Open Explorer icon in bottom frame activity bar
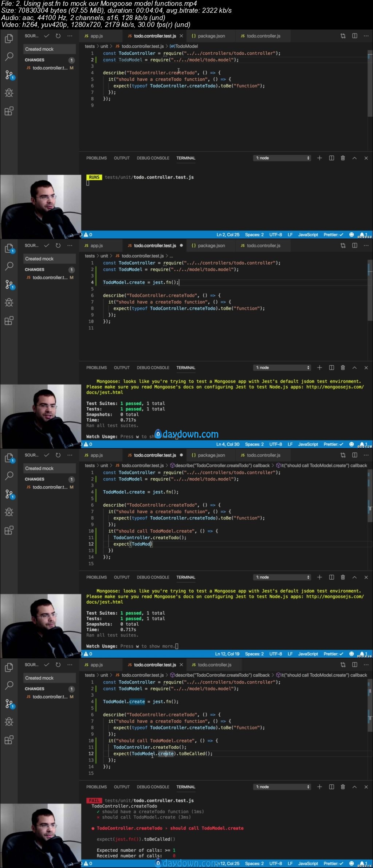 (9, 667)
